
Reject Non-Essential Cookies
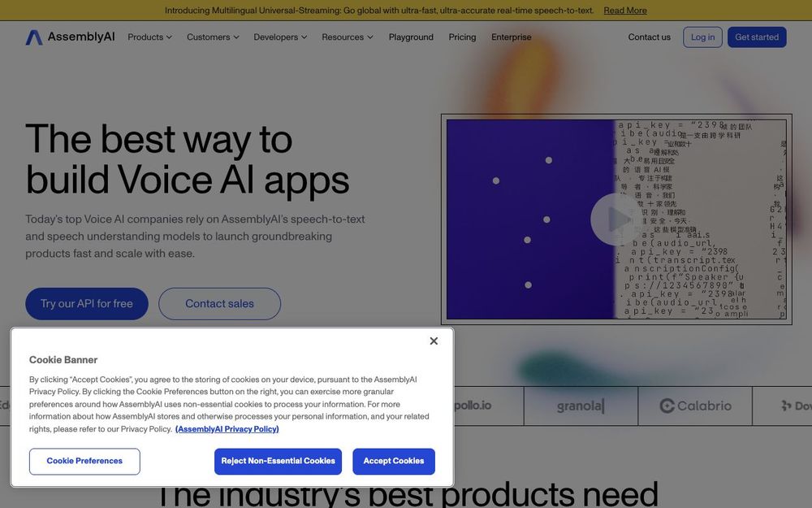point(278,462)
